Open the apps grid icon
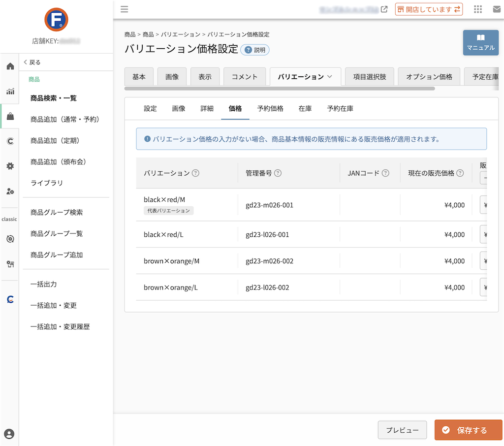The image size is (504, 446). 478,9
